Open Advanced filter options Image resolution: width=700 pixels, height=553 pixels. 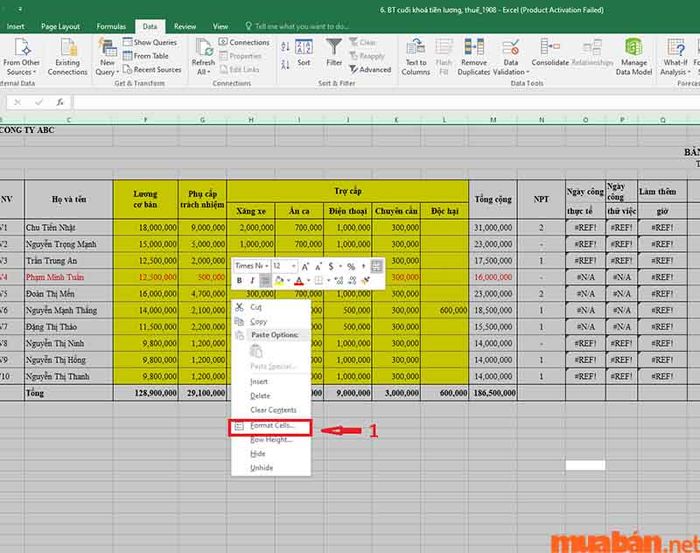370,70
